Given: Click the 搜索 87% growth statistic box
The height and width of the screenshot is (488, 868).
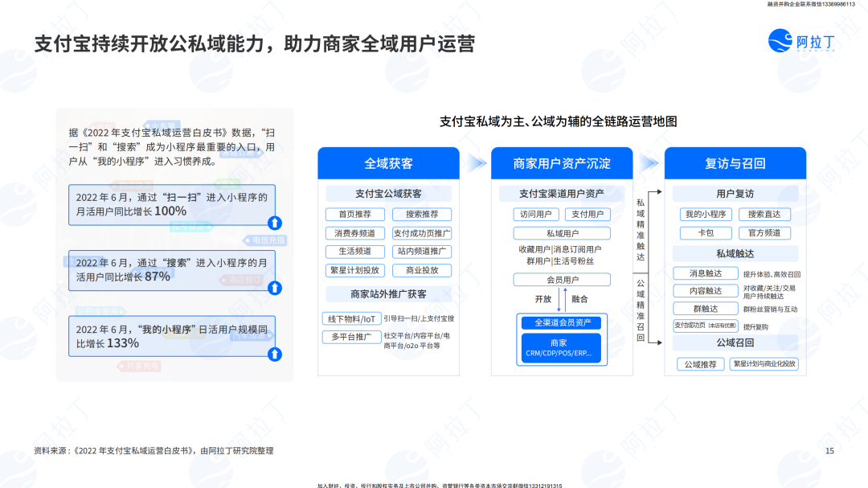Looking at the screenshot, I should tap(172, 271).
